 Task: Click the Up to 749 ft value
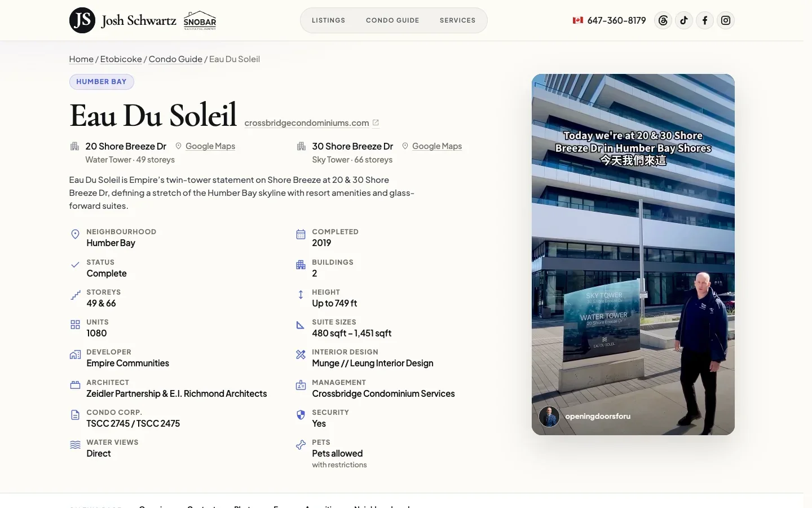(335, 304)
